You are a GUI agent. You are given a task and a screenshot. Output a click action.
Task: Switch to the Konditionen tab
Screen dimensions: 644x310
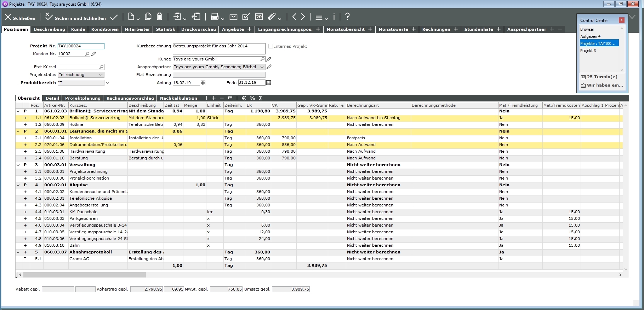[105, 29]
